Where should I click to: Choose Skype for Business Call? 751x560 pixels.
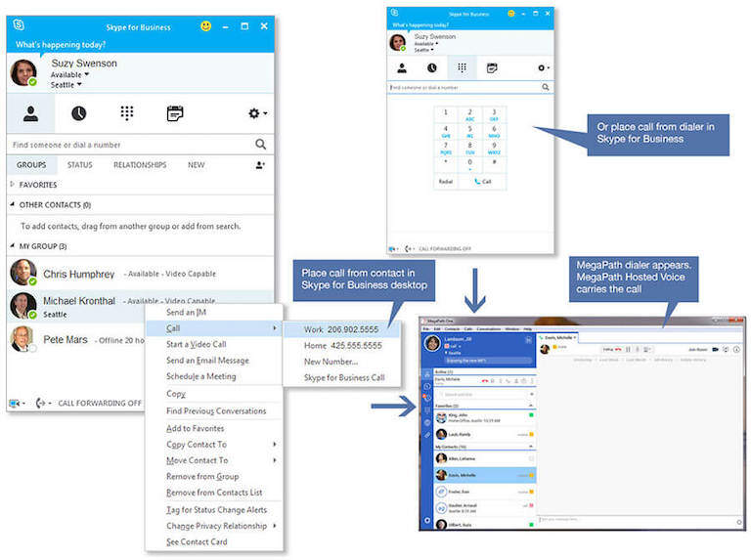click(x=344, y=377)
